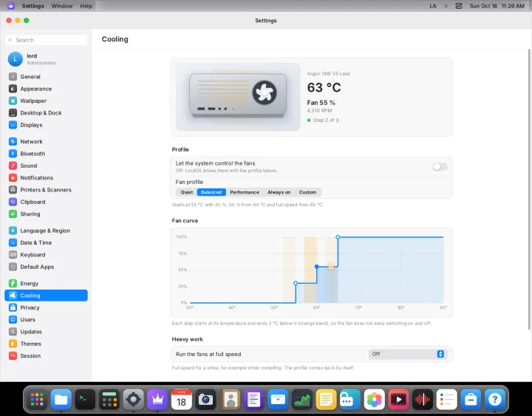Open Run the fans at full speed dropdown
Screen dimensions: 532x416
(407, 354)
